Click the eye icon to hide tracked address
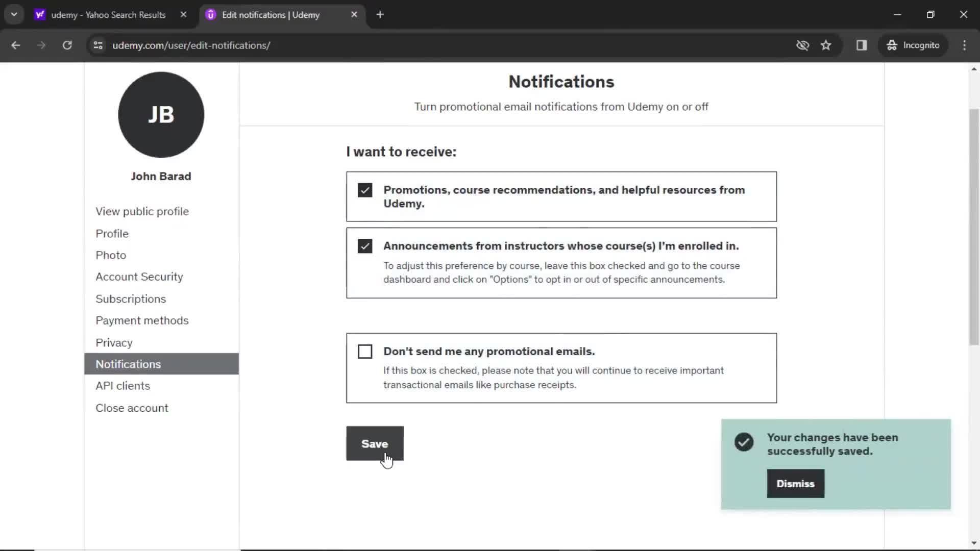Screen dimensions: 980x551 click(x=803, y=45)
